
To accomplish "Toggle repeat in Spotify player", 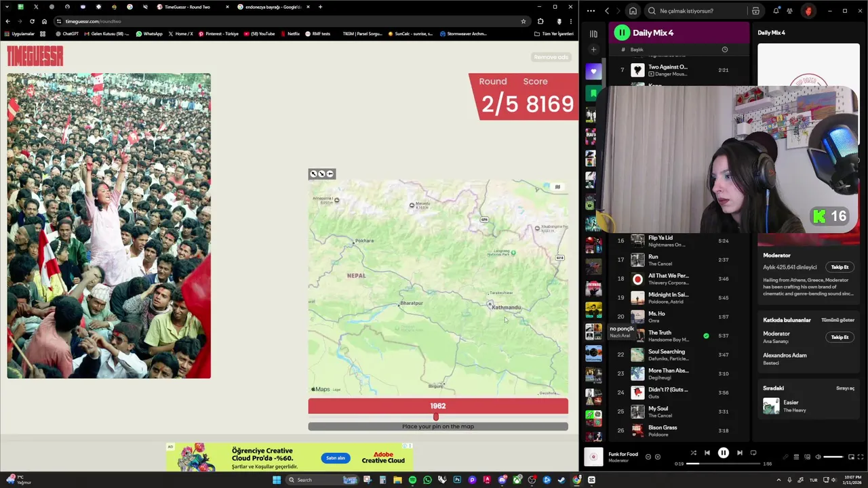I will (x=753, y=453).
